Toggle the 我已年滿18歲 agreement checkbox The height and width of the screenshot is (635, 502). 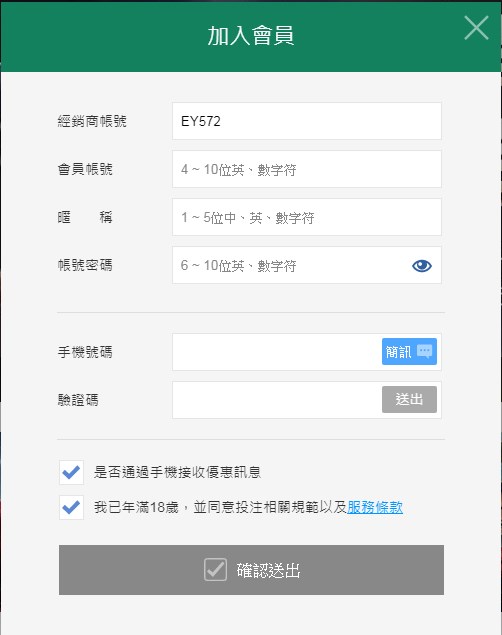71,507
